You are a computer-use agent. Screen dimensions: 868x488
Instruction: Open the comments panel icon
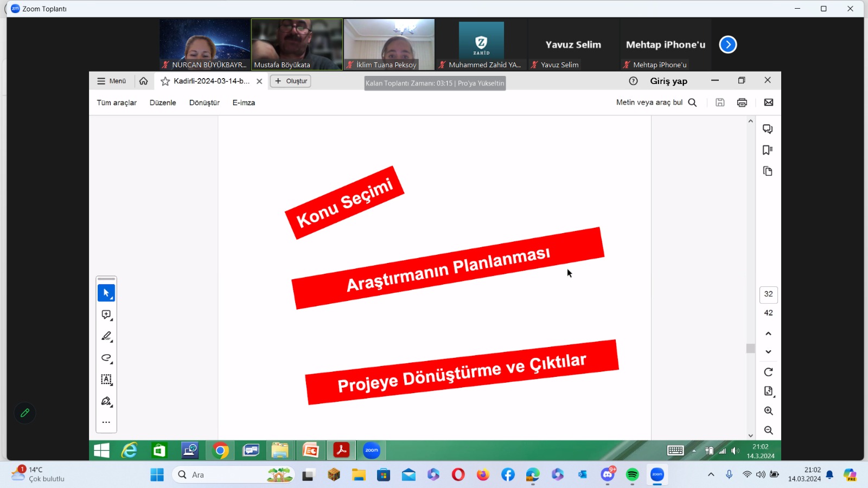click(x=767, y=129)
